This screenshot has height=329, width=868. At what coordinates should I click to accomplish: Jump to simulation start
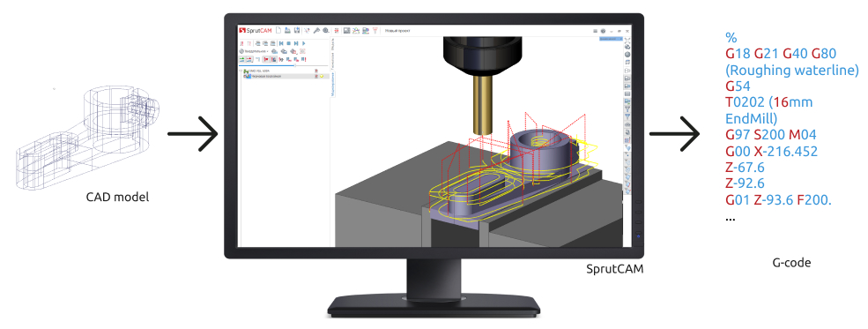click(x=281, y=43)
